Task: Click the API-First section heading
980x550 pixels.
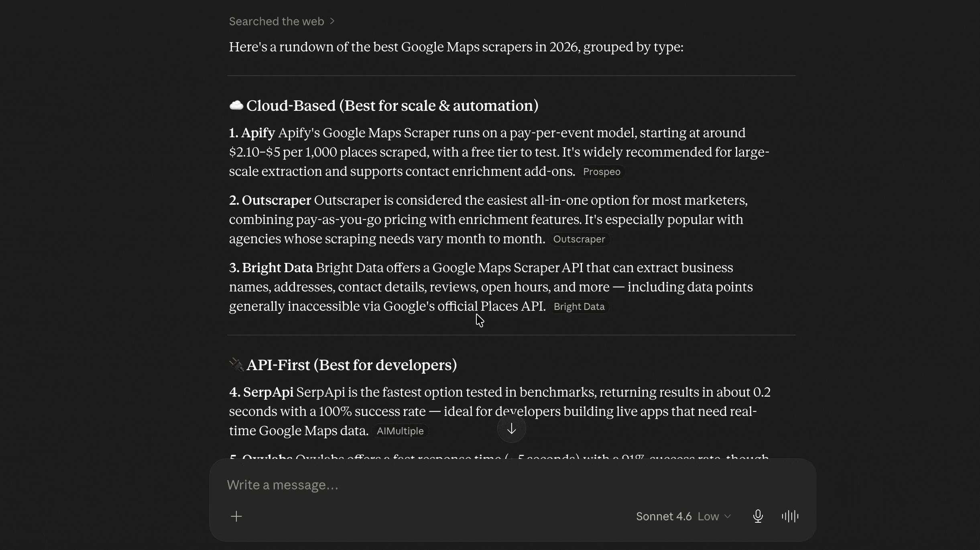Action: pos(343,365)
